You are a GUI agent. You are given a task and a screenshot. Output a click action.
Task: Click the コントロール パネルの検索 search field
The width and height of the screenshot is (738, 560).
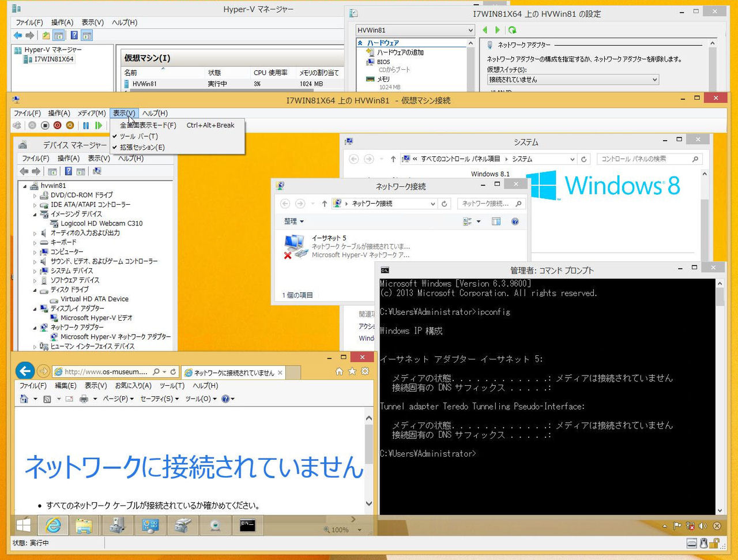point(649,159)
